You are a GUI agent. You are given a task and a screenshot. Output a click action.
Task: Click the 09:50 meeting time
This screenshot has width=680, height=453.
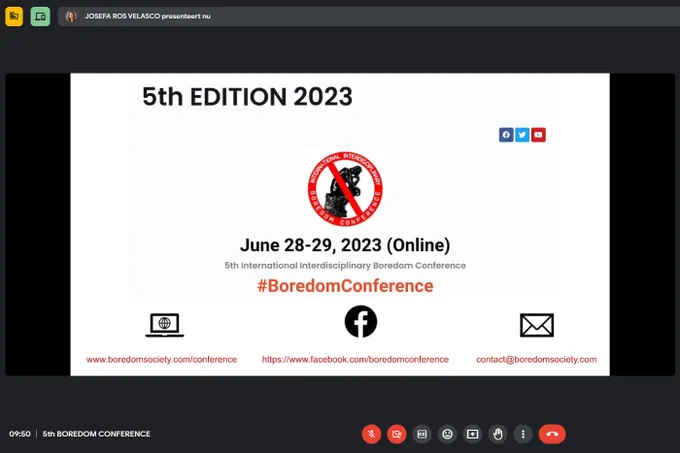(20, 434)
